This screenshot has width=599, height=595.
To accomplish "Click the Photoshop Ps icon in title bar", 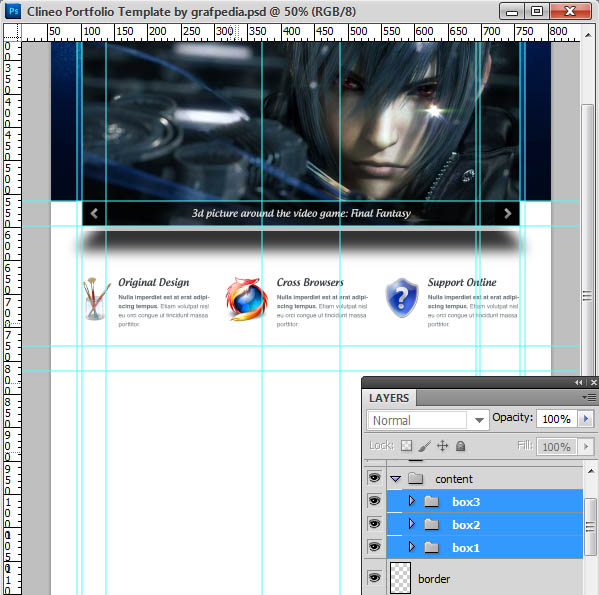I will (x=13, y=11).
